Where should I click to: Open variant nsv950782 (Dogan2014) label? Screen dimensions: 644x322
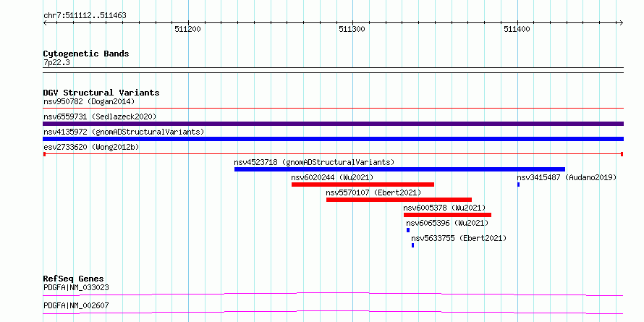89,101
